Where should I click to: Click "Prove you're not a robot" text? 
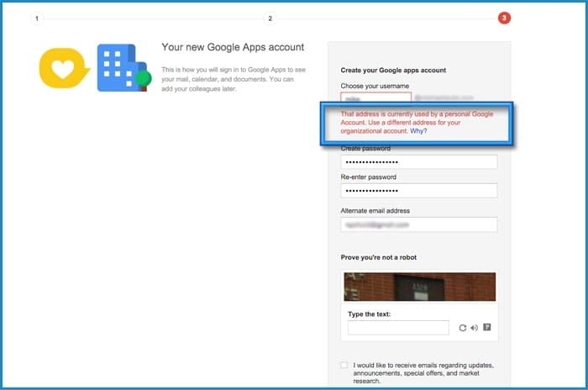pyautogui.click(x=378, y=257)
